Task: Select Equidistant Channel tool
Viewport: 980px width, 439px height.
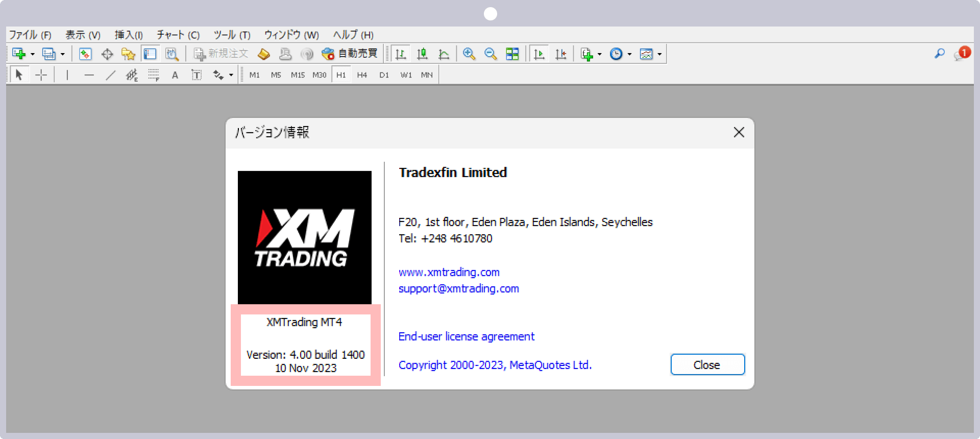Action: (132, 75)
